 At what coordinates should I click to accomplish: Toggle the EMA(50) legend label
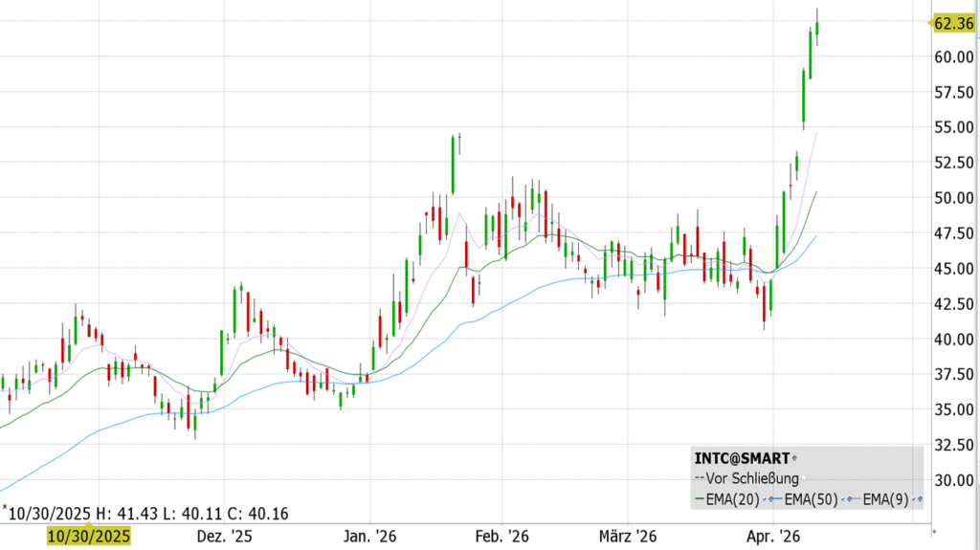pyautogui.click(x=810, y=499)
